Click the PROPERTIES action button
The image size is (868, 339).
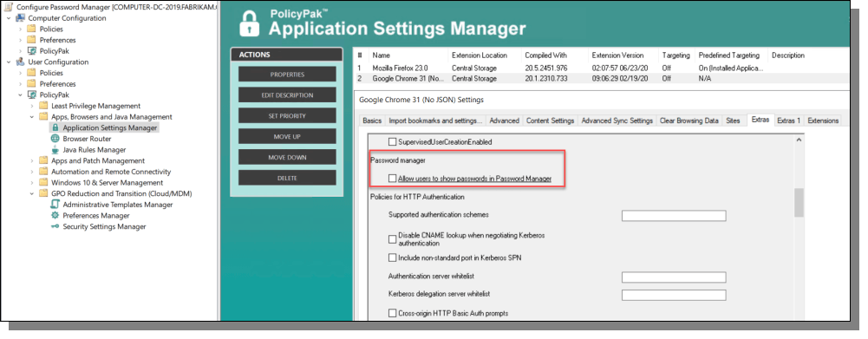tap(287, 75)
